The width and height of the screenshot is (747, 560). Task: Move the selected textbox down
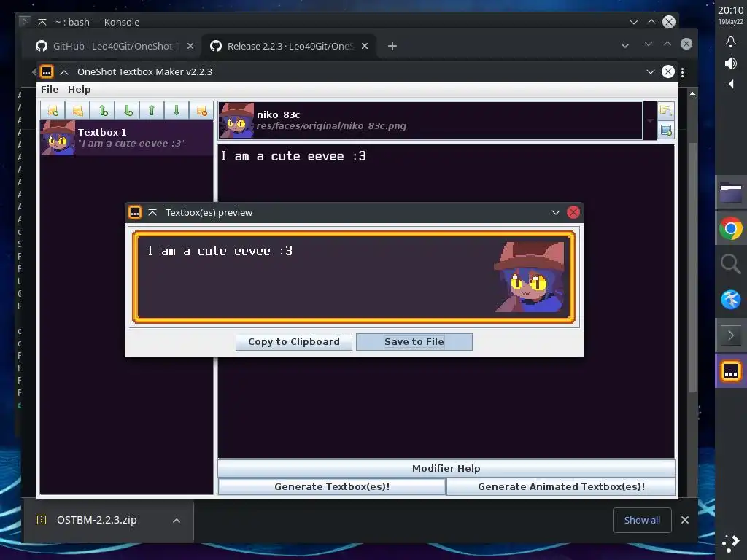click(x=177, y=111)
